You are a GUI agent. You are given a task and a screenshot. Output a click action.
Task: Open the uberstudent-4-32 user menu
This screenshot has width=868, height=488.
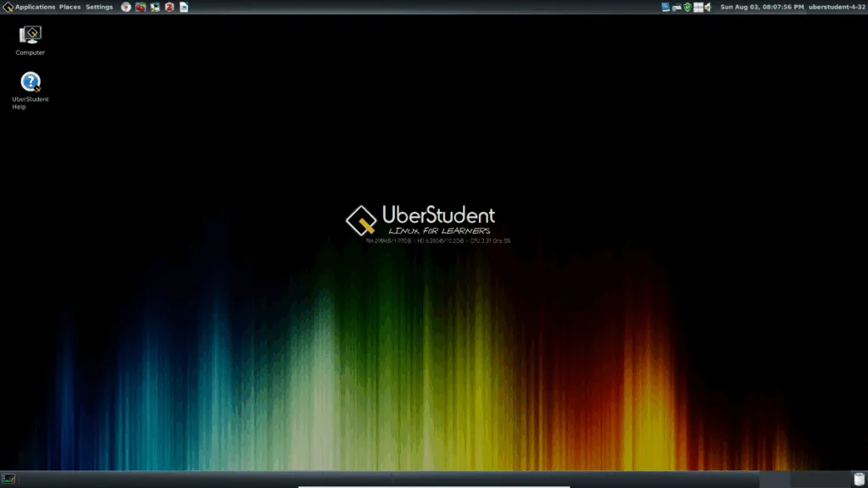coord(836,7)
